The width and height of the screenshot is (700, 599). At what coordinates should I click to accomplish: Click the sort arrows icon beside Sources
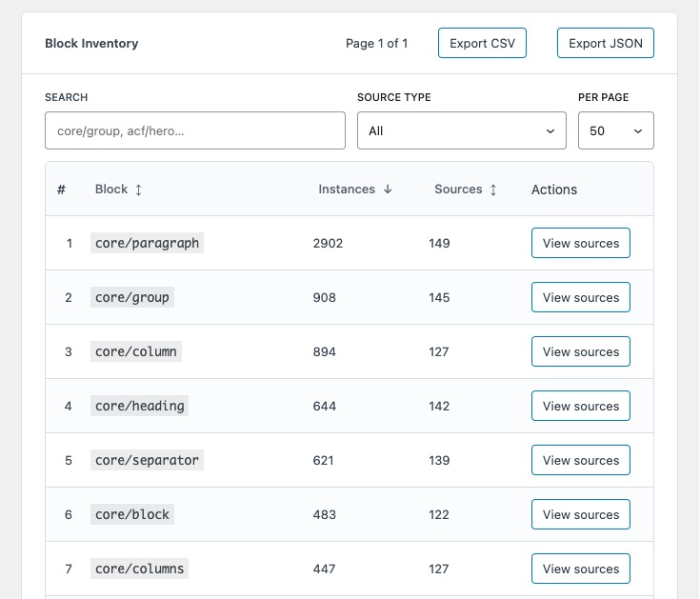pos(493,190)
